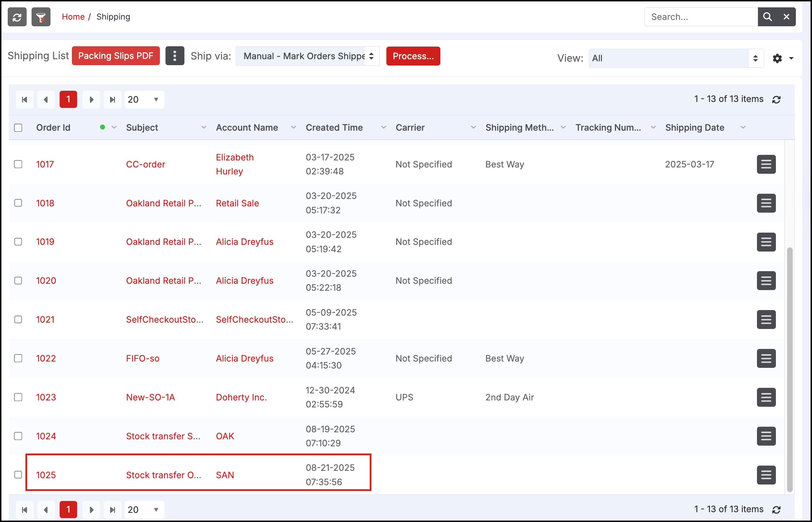This screenshot has width=812, height=522.
Task: Expand the Account Name column menu
Action: [293, 128]
